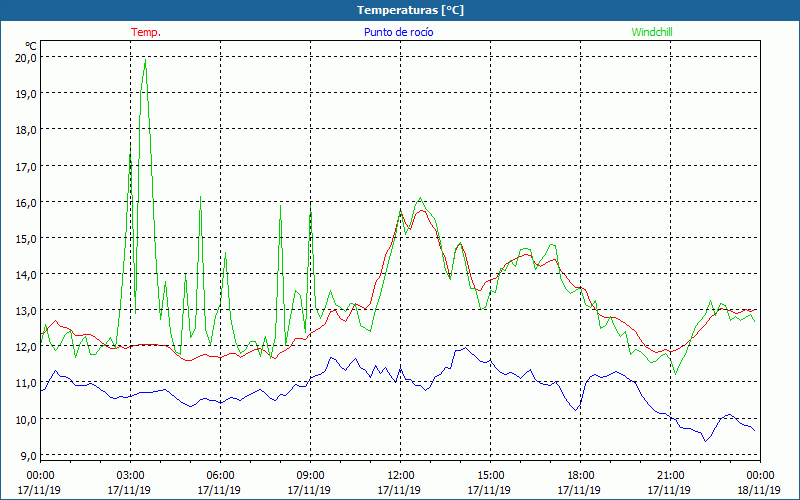The height and width of the screenshot is (500, 800).
Task: Click the "11,0" y-axis value
Action: coord(26,383)
